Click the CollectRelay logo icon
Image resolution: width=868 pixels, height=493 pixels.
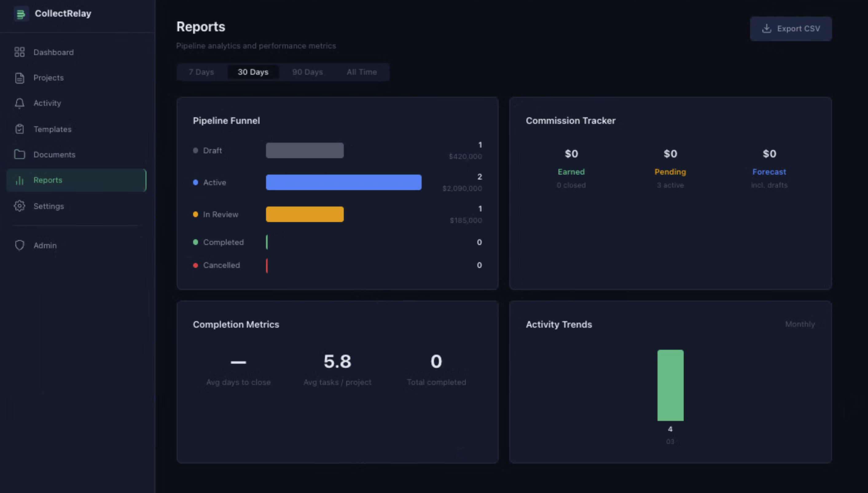tap(21, 14)
